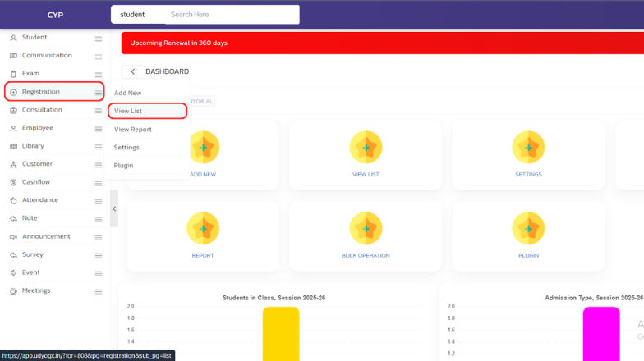Image resolution: width=644 pixels, height=361 pixels.
Task: Select View List from Registration submenu
Action: [x=128, y=111]
